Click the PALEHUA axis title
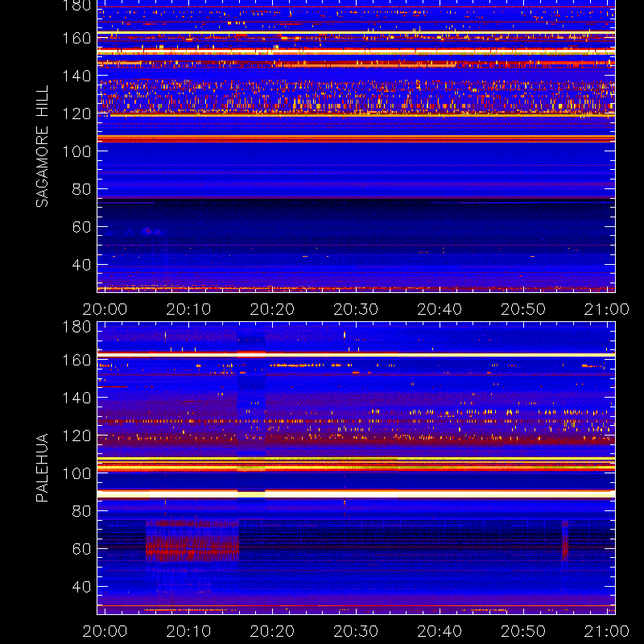The width and height of the screenshot is (644, 644). (42, 468)
